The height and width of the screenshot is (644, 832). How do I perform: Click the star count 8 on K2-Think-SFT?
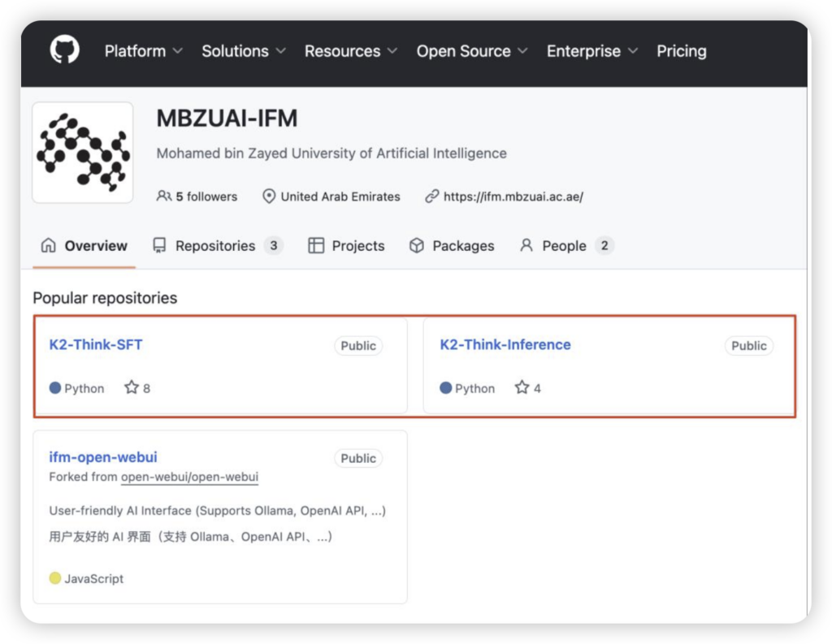[146, 389]
